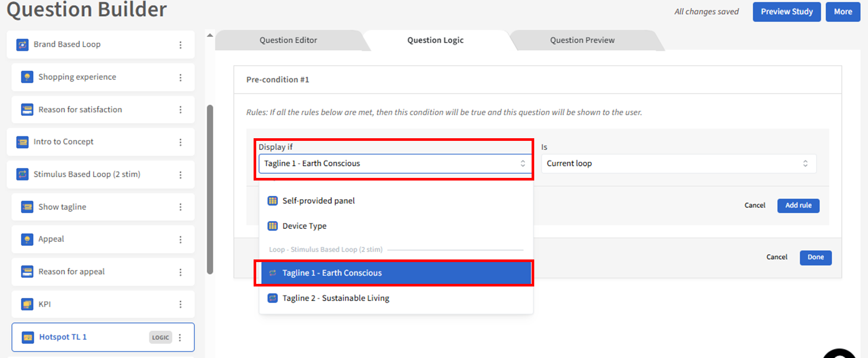Switch to the Question Preview tab
This screenshot has height=358, width=868.
[x=582, y=40]
